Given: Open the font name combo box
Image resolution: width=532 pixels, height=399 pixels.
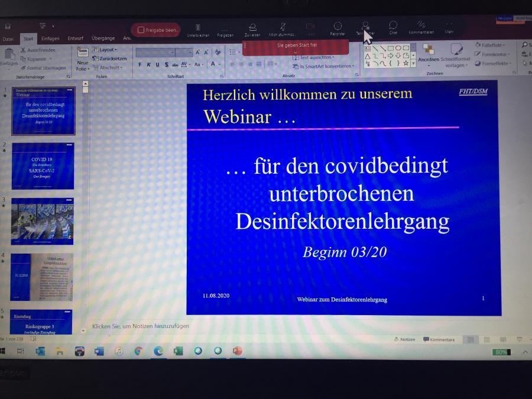Looking at the screenshot, I should click(155, 52).
